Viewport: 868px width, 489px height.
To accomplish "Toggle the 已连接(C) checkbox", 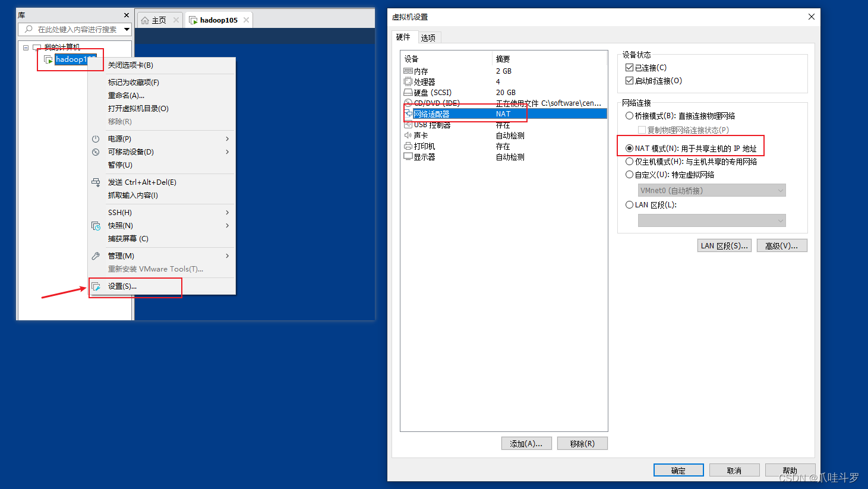I will tap(629, 68).
